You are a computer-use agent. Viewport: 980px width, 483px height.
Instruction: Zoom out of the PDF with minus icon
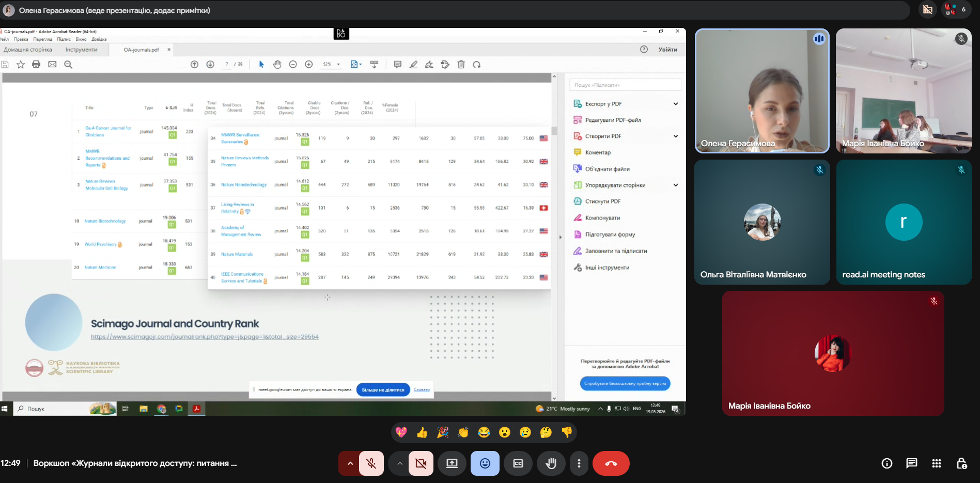[293, 65]
